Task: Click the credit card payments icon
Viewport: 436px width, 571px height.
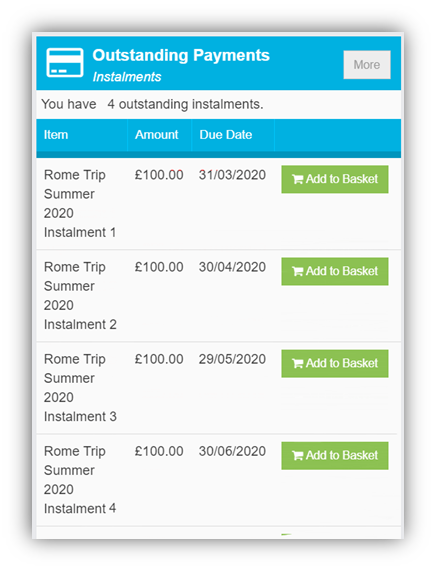Action: point(65,63)
